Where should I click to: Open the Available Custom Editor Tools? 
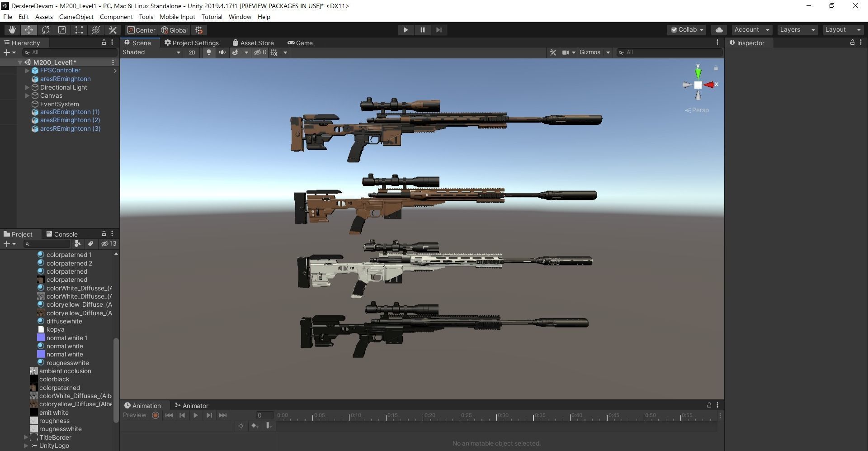tap(113, 30)
